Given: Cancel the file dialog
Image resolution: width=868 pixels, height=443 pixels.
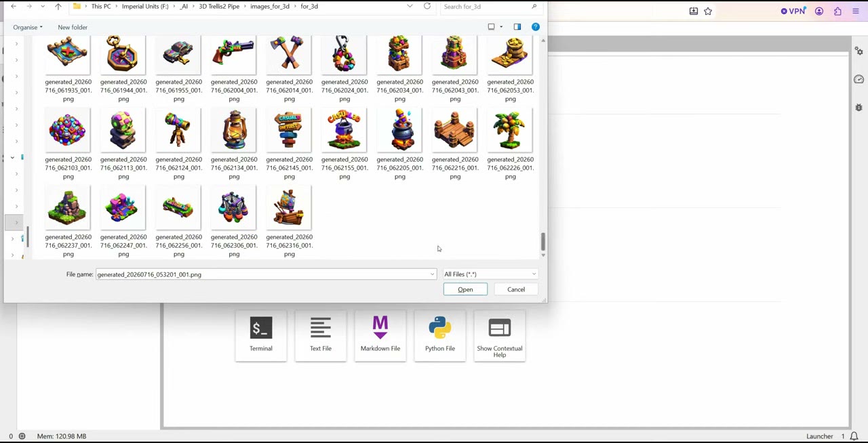Looking at the screenshot, I should (x=516, y=289).
